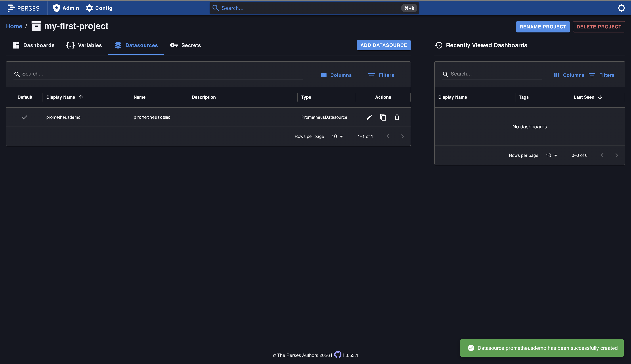631x364 pixels.
Task: Click the Recently Viewed history icon
Action: click(439, 45)
